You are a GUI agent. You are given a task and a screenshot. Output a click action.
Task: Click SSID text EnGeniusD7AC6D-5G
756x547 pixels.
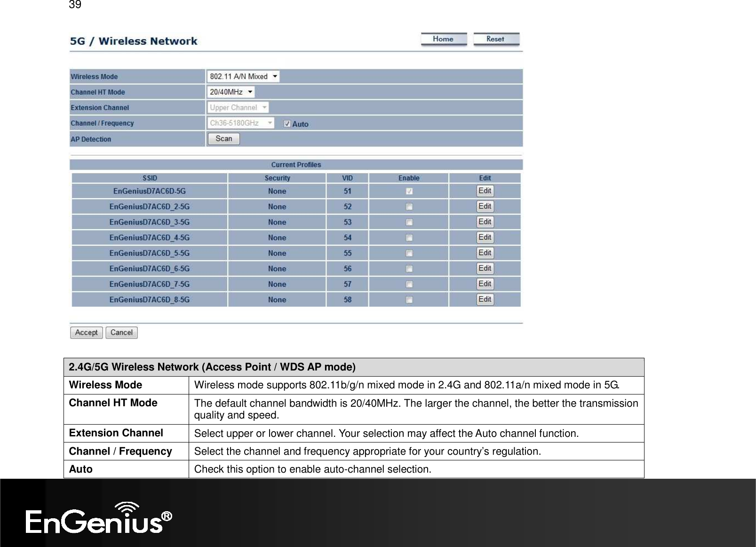point(150,191)
